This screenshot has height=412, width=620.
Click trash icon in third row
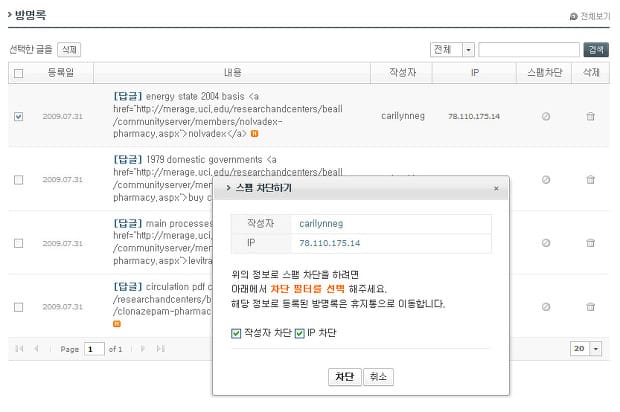pos(590,242)
